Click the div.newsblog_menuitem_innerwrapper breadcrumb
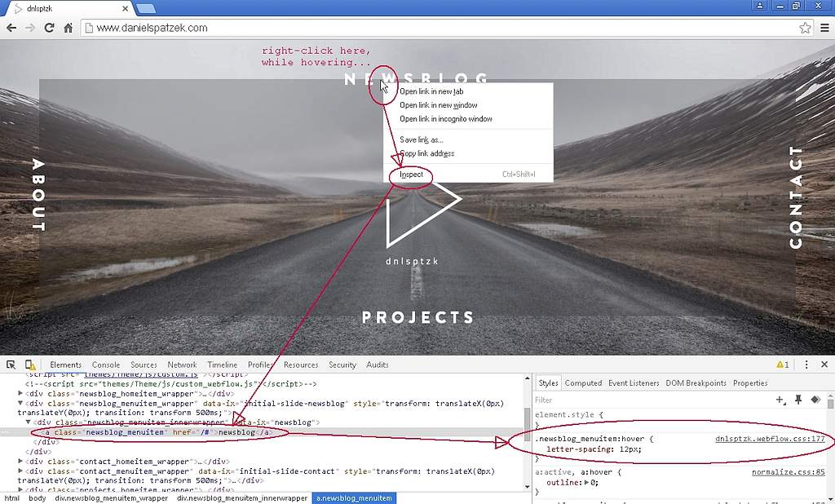 tap(241, 498)
